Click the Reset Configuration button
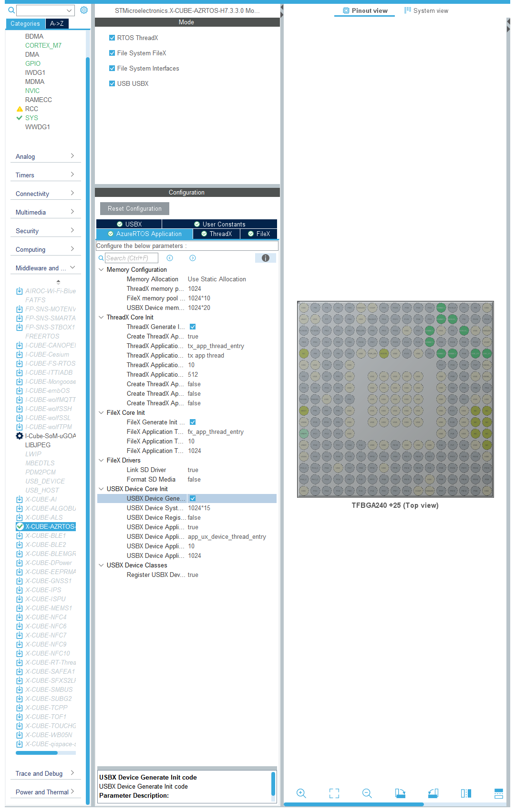Screen dimensions: 515x812 [x=134, y=208]
